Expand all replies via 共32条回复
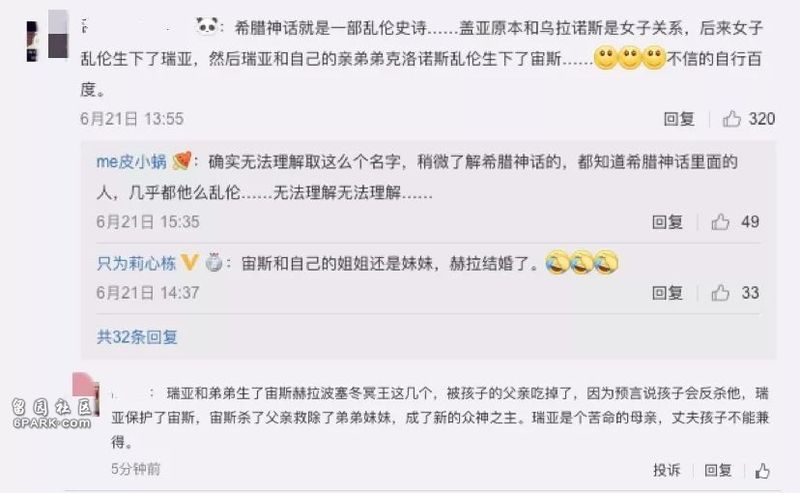 (137, 337)
